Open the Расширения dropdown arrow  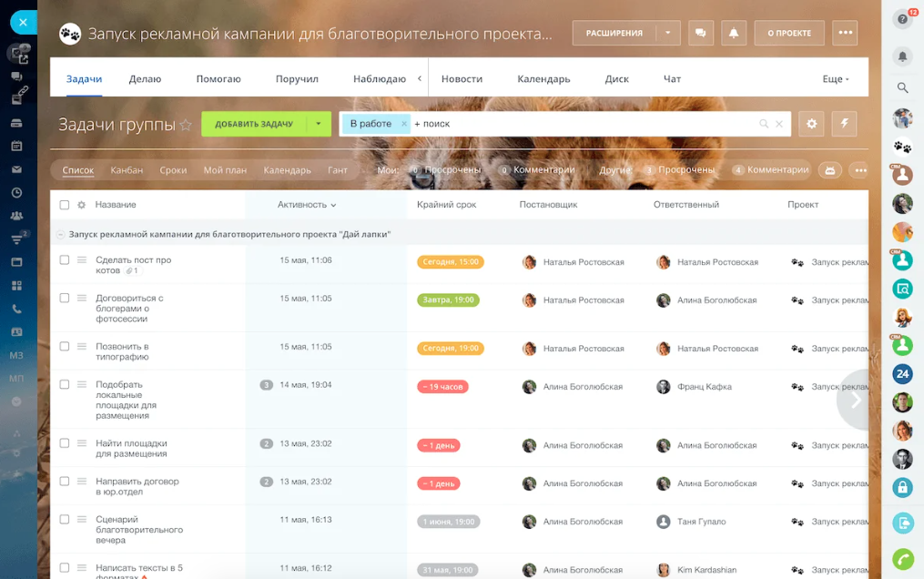tap(667, 33)
